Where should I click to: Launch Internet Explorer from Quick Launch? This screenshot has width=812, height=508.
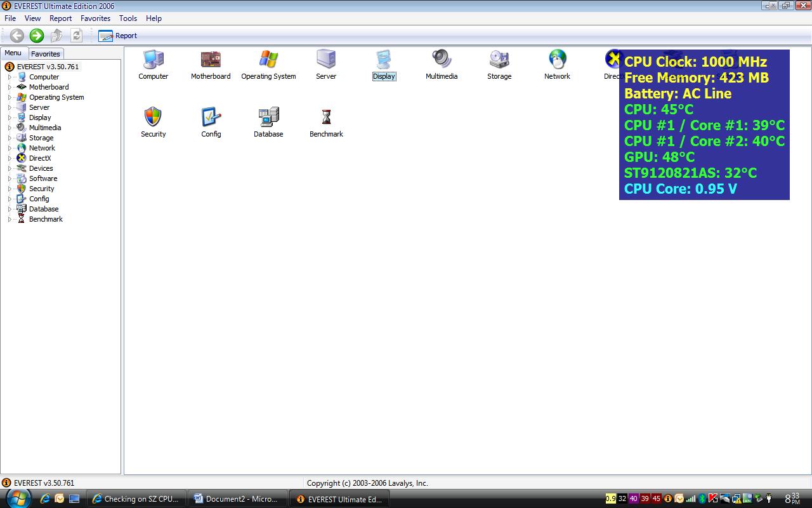45,499
